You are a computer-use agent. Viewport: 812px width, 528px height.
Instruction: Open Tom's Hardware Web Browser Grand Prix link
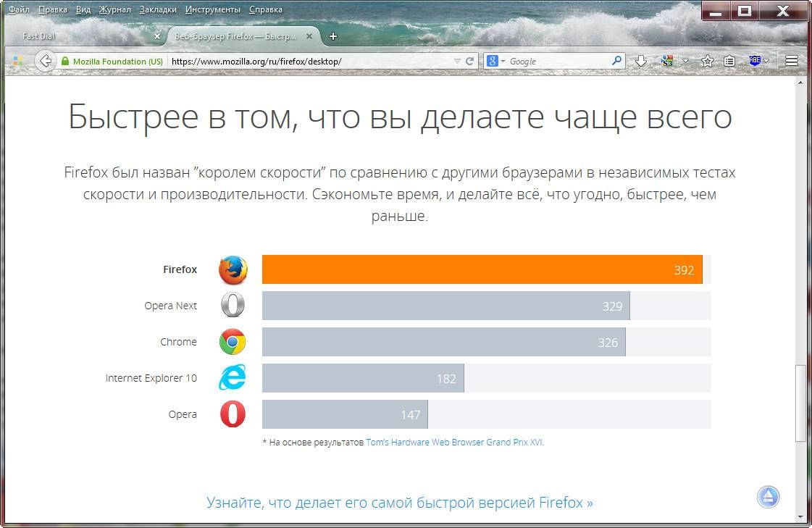[x=454, y=442]
